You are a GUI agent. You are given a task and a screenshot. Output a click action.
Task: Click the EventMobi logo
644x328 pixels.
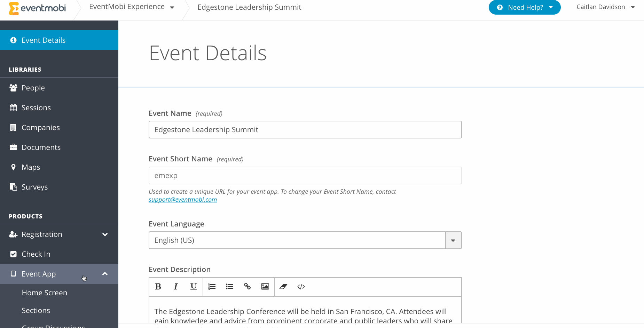tap(37, 8)
